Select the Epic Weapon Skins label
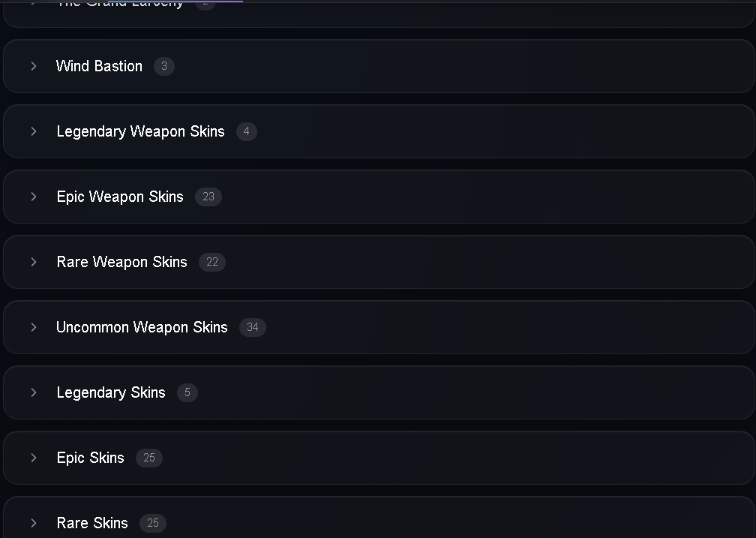The width and height of the screenshot is (756, 538). 120,197
